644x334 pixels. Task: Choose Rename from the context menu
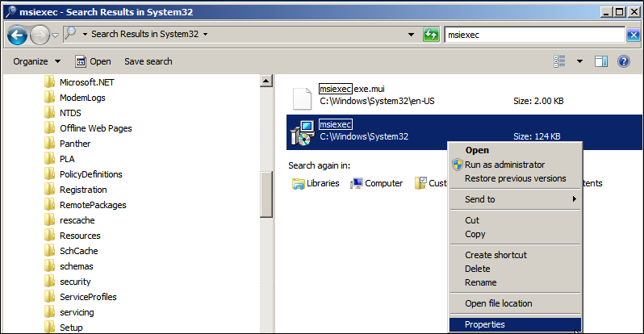pyautogui.click(x=515, y=282)
